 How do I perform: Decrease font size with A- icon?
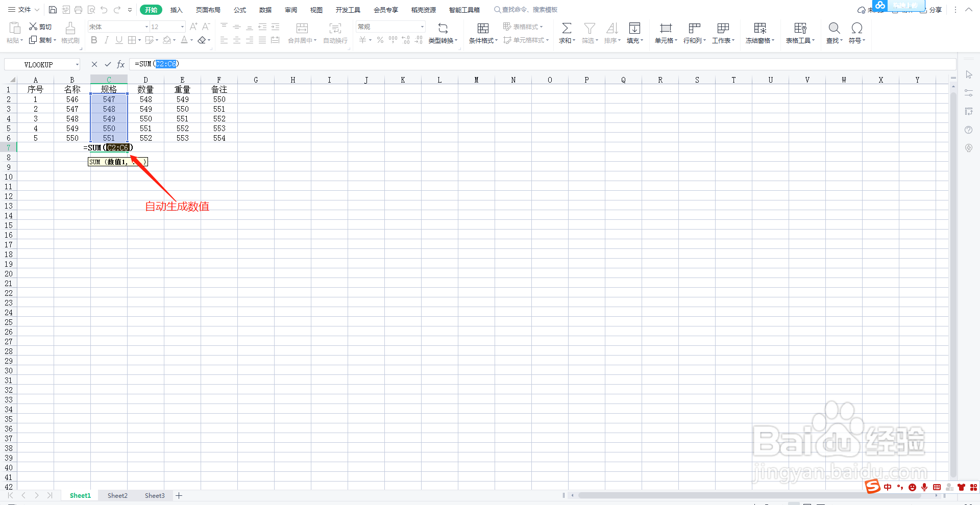click(206, 27)
